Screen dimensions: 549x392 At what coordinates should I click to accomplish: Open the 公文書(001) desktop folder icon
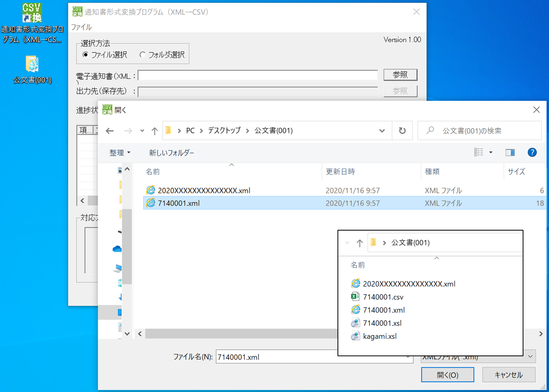(x=32, y=64)
